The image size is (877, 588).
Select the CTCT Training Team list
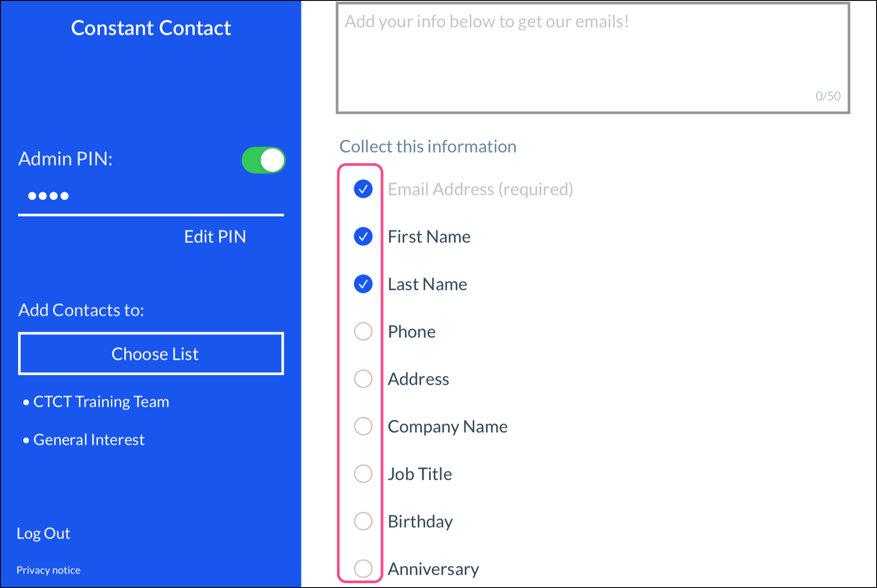101,402
